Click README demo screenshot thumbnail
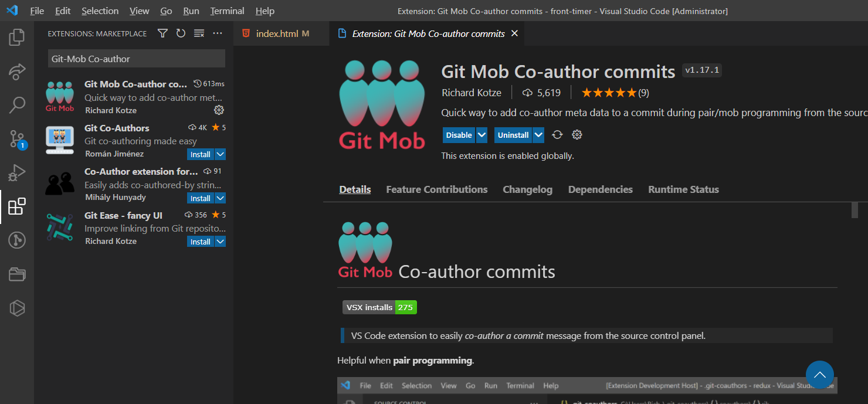Viewport: 868px width, 404px height. point(587,391)
